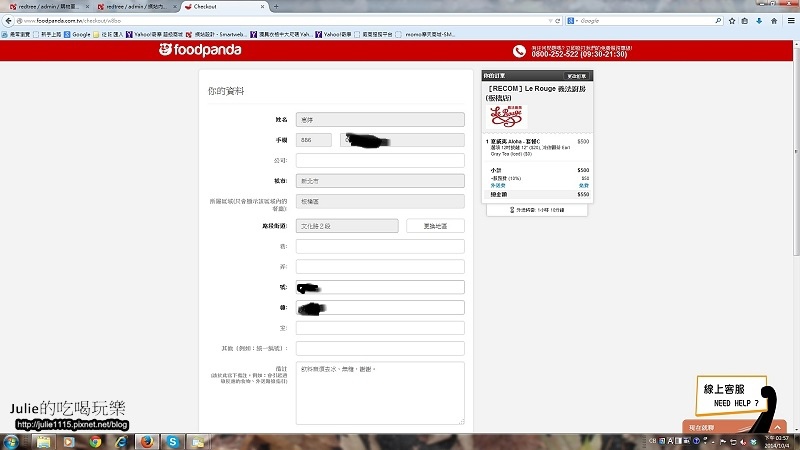The width and height of the screenshot is (800, 450).
Task: Open the Google bookmark in bookmarks bar
Action: 80,34
